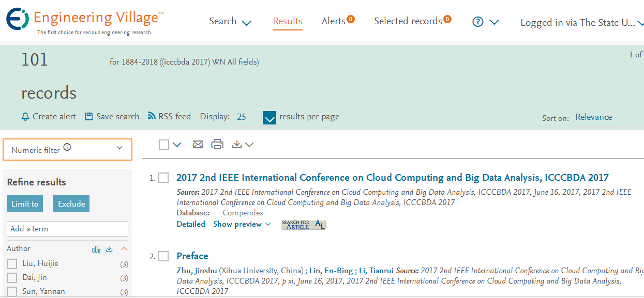Expand the download options chevron
The height and width of the screenshot is (298, 644).
click(x=249, y=145)
